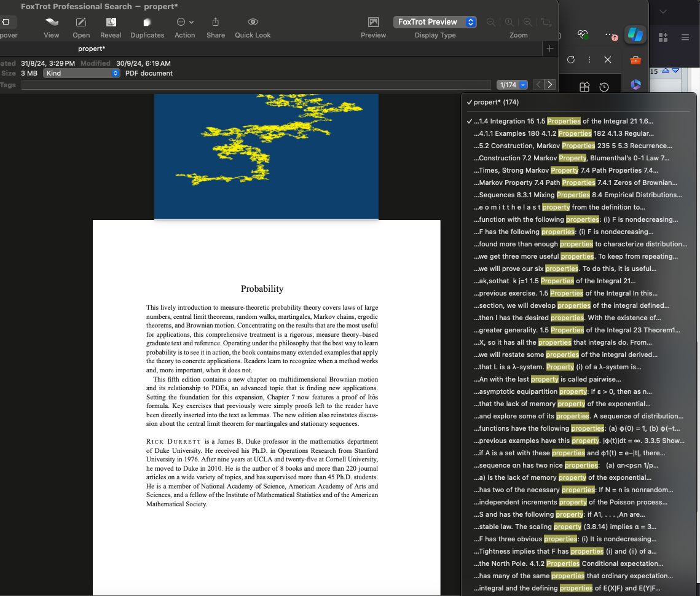Expand the Kind metadata dropdown

81,73
